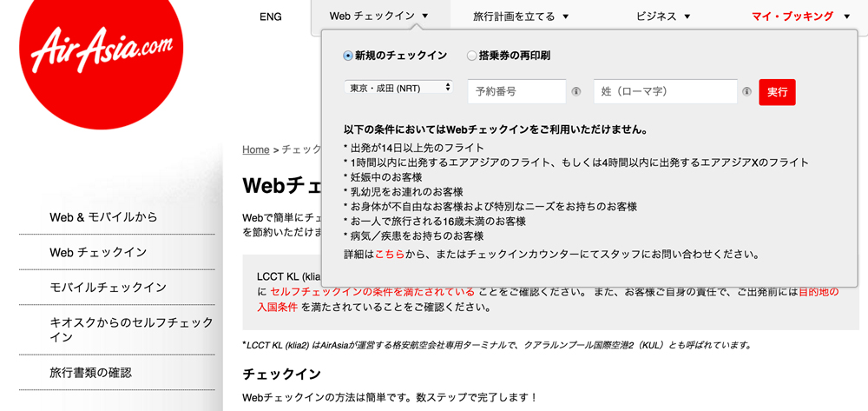Select the 搭乗券の再印刷 radio button
This screenshot has height=411, width=868.
click(471, 56)
